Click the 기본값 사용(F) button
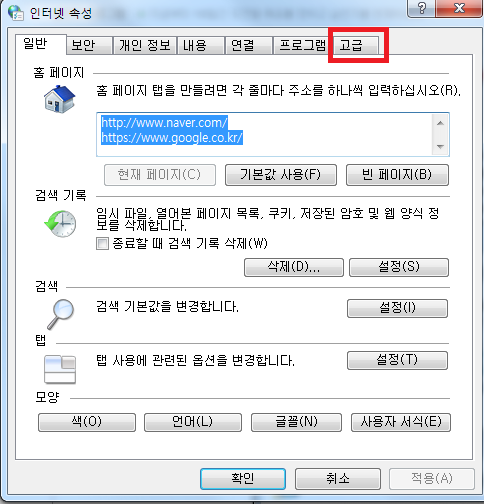 pyautogui.click(x=281, y=175)
